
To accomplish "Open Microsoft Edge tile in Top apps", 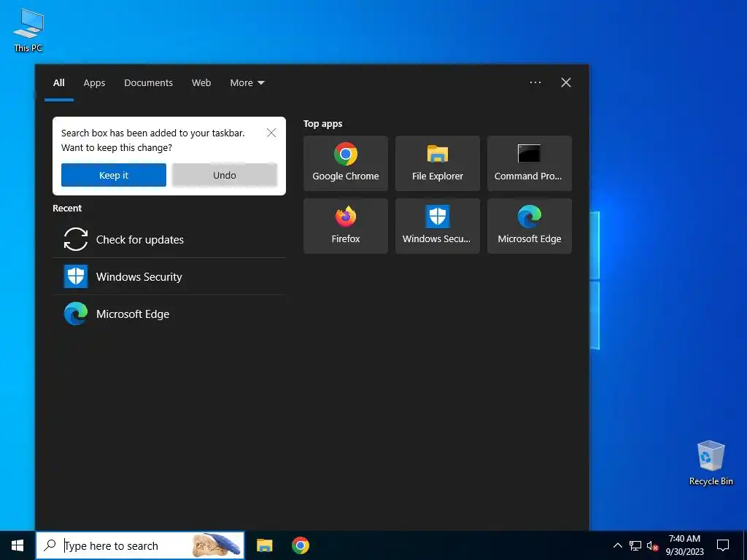I will (x=530, y=226).
